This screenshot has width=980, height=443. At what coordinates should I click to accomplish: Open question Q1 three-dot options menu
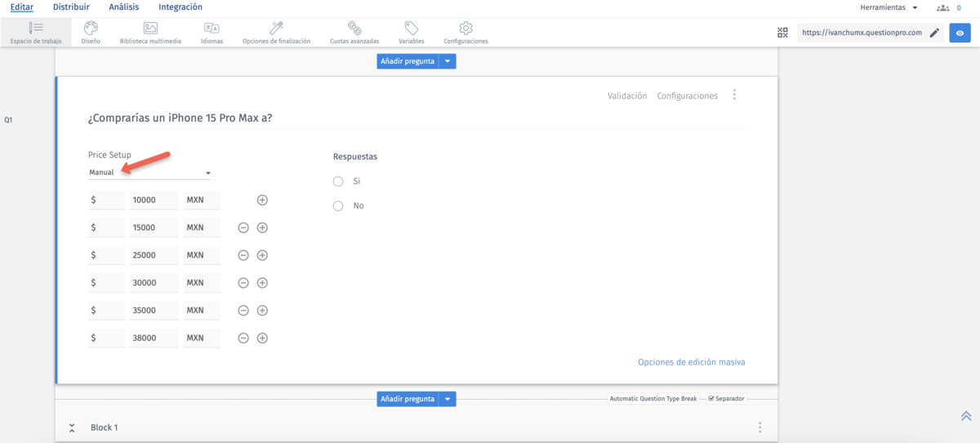[x=734, y=95]
